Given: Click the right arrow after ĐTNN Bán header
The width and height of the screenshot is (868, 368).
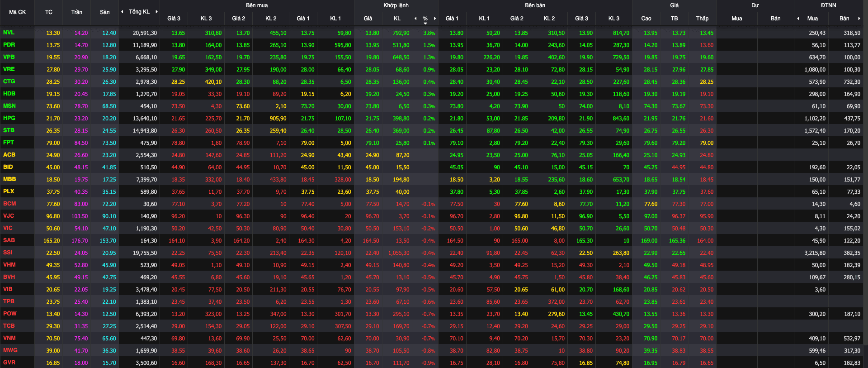Looking at the screenshot, I should click(x=859, y=19).
